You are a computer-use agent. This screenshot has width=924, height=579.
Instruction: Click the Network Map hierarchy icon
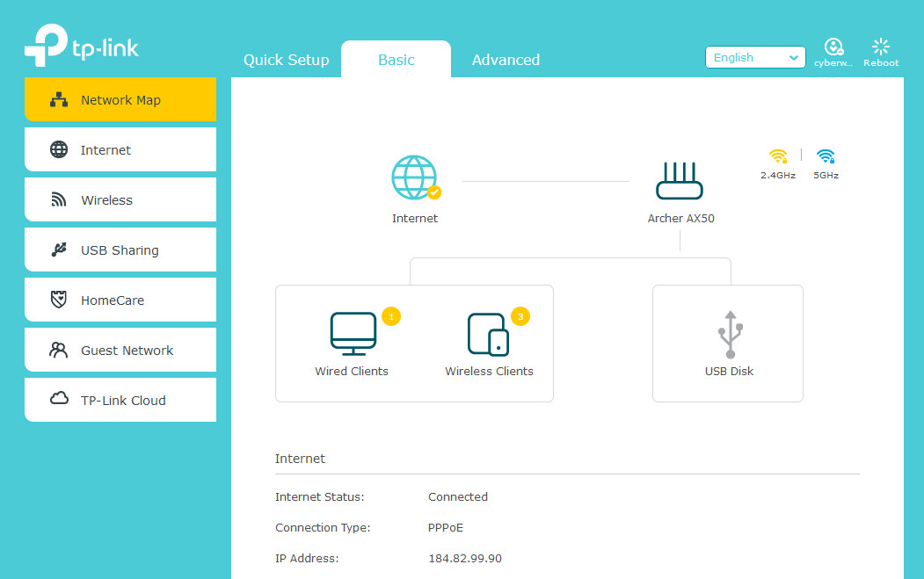click(x=58, y=99)
